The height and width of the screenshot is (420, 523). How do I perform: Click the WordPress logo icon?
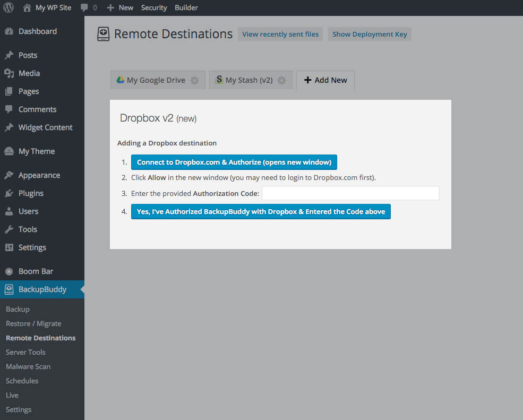(x=8, y=7)
